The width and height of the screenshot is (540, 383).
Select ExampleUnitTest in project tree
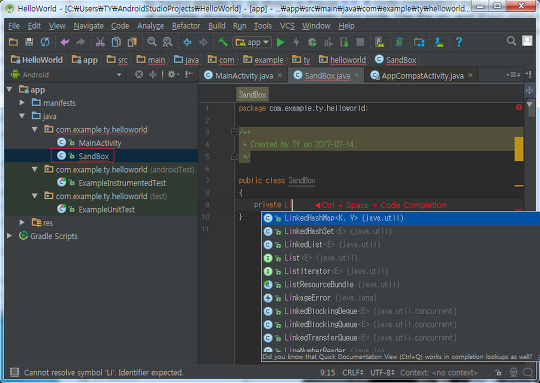[106, 209]
